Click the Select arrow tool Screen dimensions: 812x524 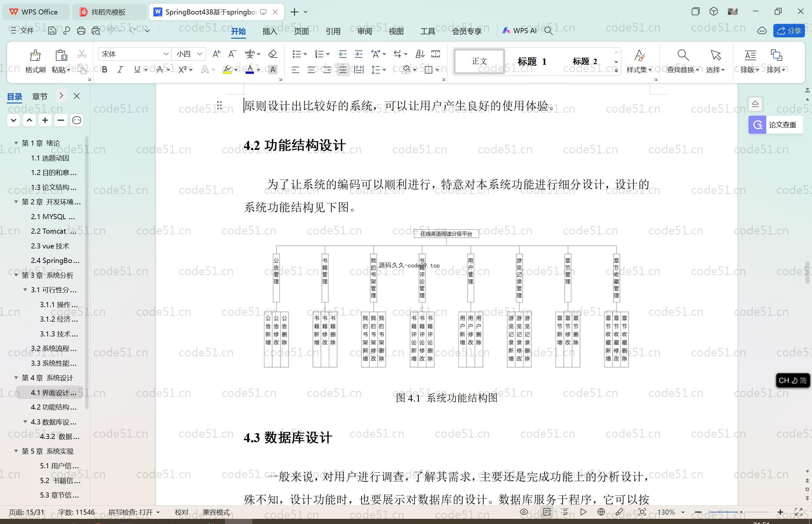click(715, 55)
